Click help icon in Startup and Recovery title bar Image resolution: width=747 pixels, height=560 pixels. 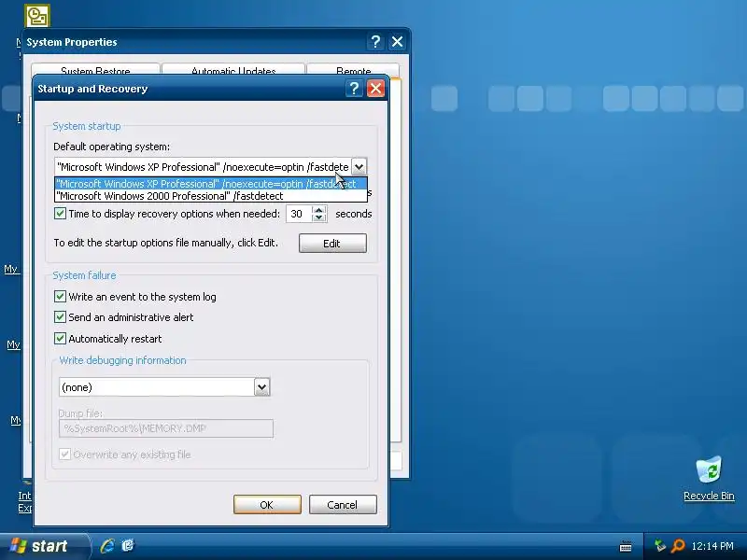coord(354,89)
